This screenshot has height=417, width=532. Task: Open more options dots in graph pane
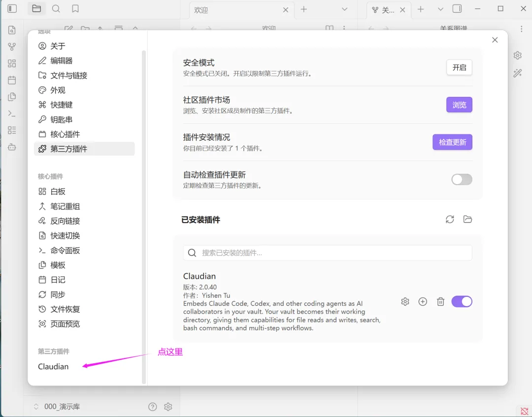pos(522,29)
